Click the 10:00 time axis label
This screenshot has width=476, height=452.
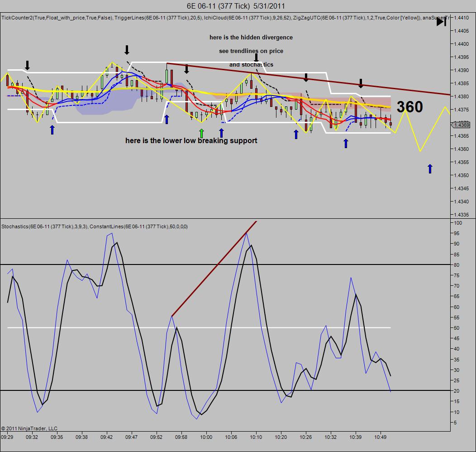(206, 437)
